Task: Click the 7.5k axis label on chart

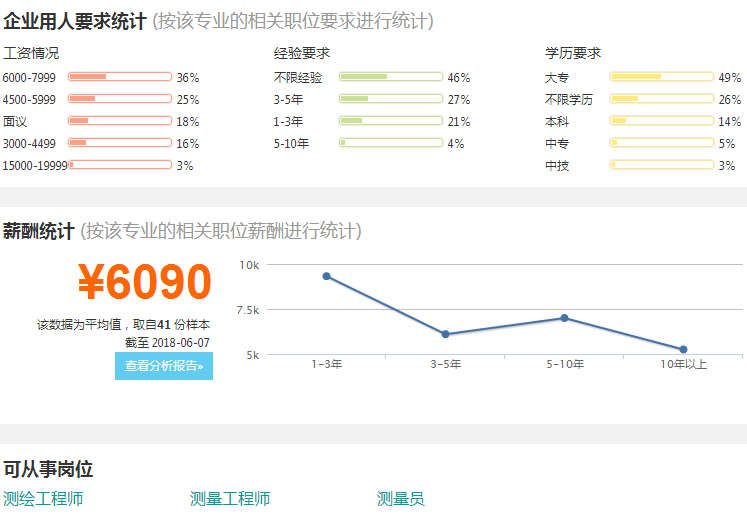Action: pos(248,311)
